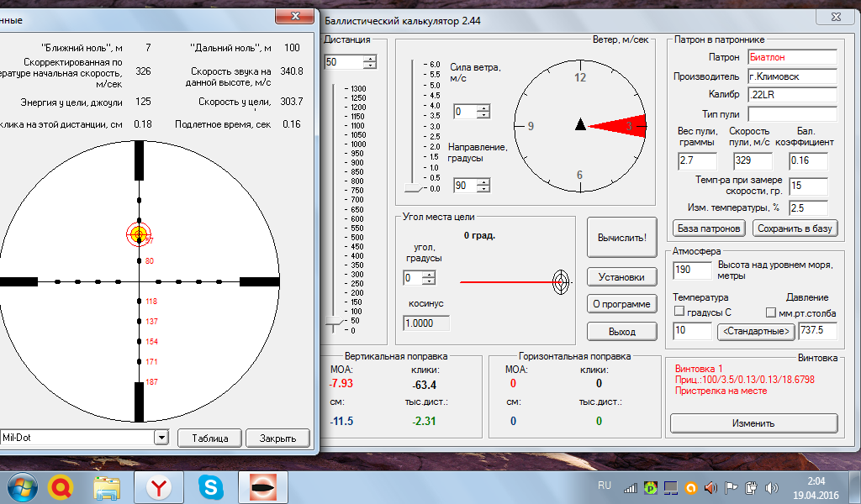Increase wind strength using up arrow
Screen dimensions: 861x504
point(483,108)
